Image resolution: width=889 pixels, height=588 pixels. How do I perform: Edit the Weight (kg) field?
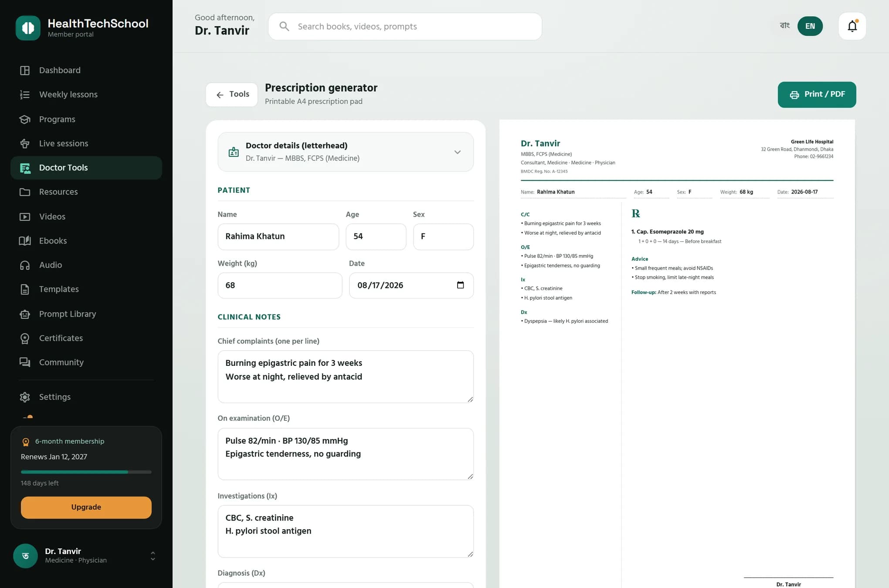[280, 285]
